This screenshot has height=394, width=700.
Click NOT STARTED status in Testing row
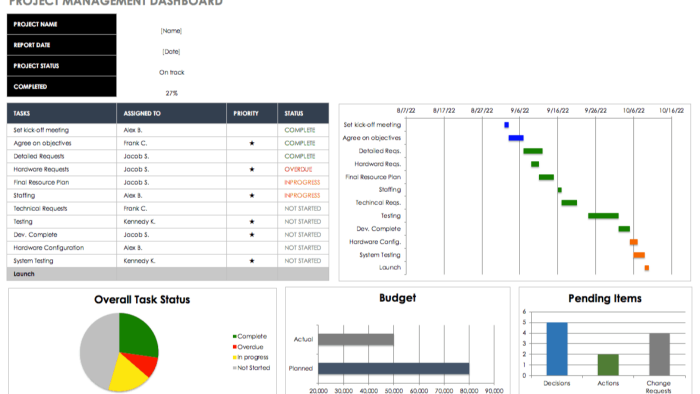(x=303, y=222)
